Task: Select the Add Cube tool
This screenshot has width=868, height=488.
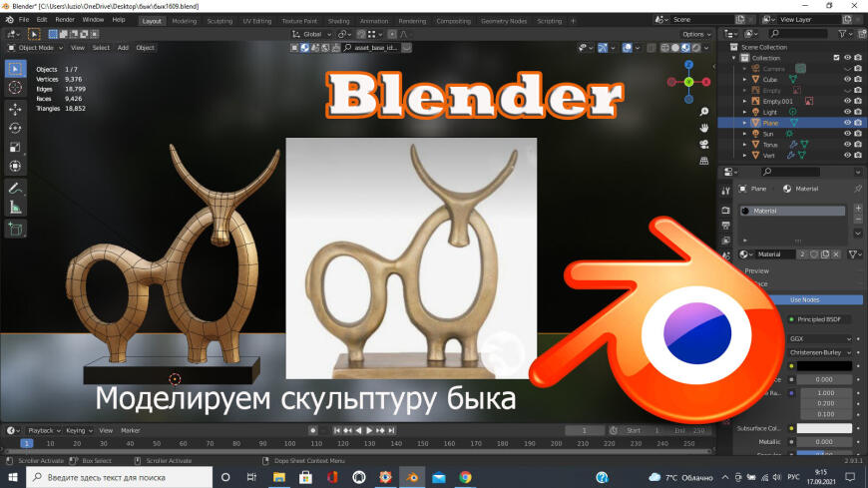Action: pos(15,229)
